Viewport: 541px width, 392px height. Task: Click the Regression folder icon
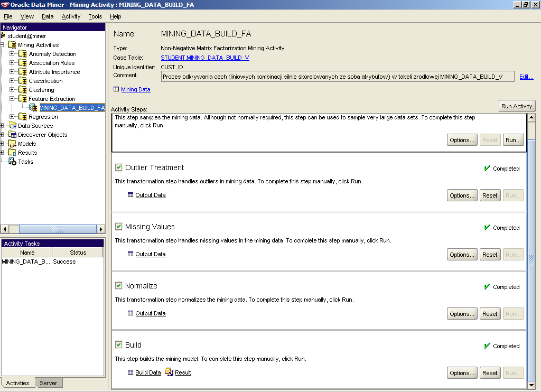(x=23, y=117)
